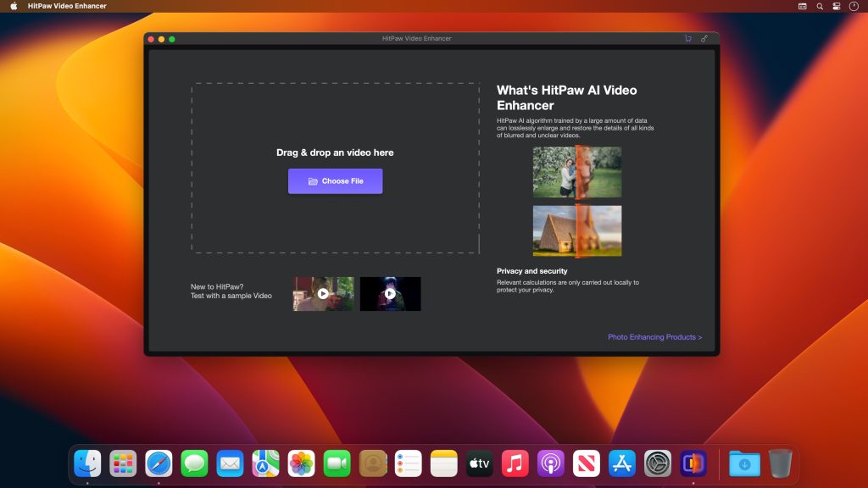Viewport: 868px width, 488px height.
Task: Play the first sample video
Action: coord(323,294)
